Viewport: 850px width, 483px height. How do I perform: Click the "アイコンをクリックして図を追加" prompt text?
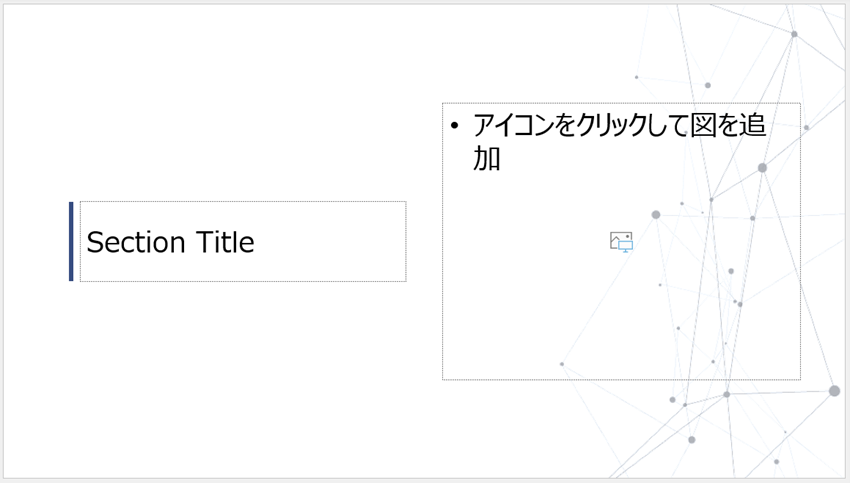click(x=618, y=127)
